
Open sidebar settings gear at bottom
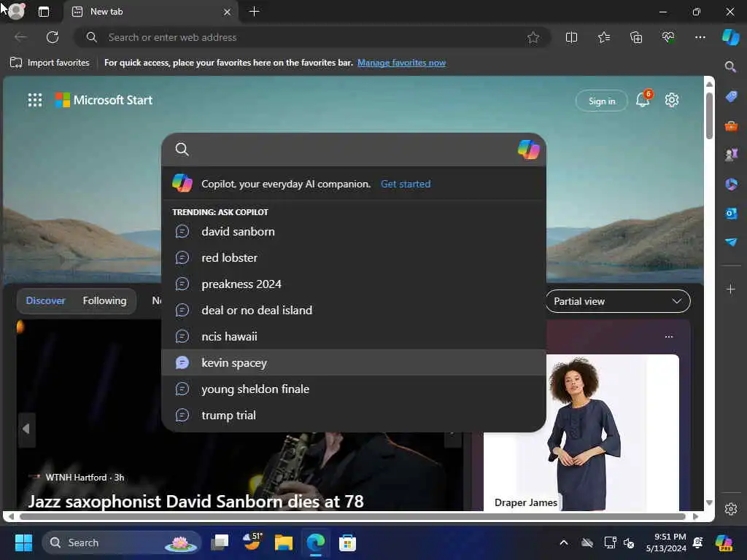[731, 508]
